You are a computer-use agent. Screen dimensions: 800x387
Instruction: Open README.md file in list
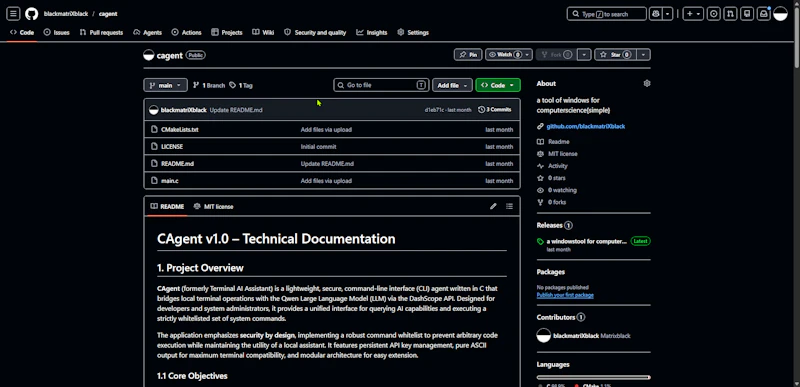tap(177, 164)
